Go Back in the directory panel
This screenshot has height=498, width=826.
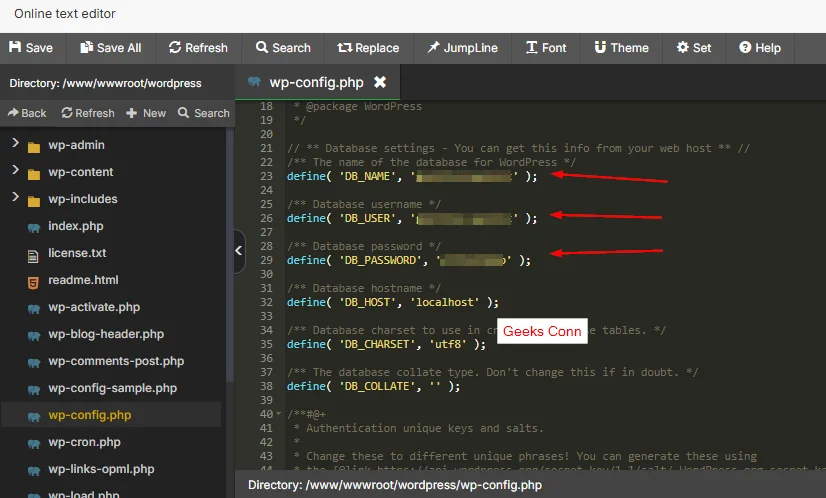pos(27,113)
